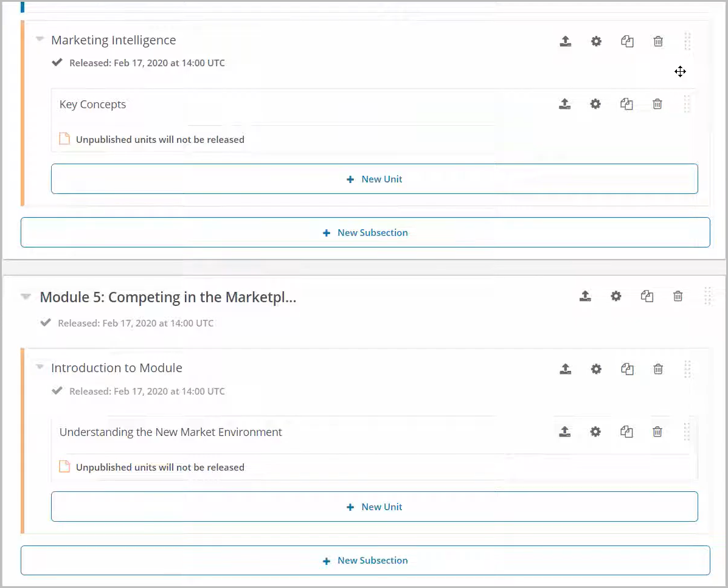Click unpublished page icon under Understanding the New Market Environment
The height and width of the screenshot is (588, 728).
tap(64, 466)
